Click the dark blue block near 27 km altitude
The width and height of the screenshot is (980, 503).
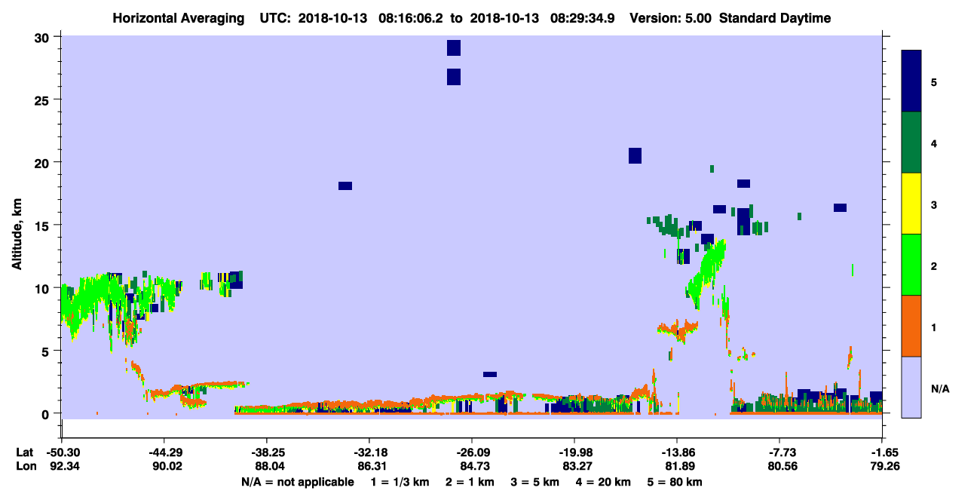click(453, 77)
